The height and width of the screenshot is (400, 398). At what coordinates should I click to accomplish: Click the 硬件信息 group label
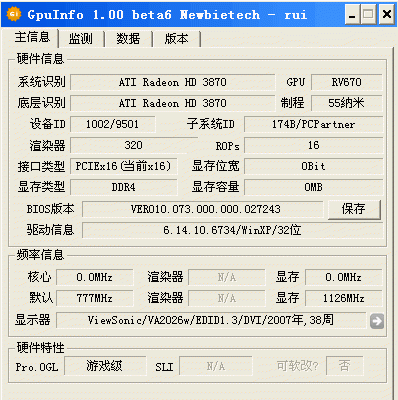40,59
